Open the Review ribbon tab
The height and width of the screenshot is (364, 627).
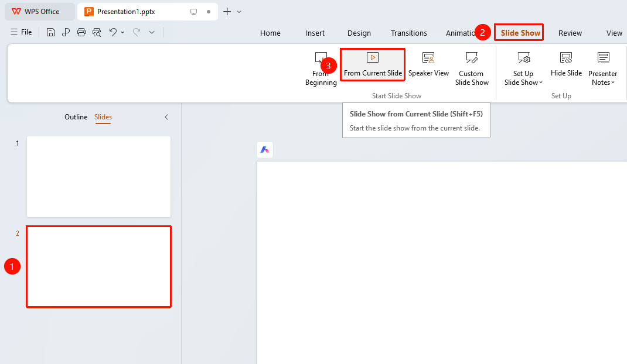tap(570, 33)
